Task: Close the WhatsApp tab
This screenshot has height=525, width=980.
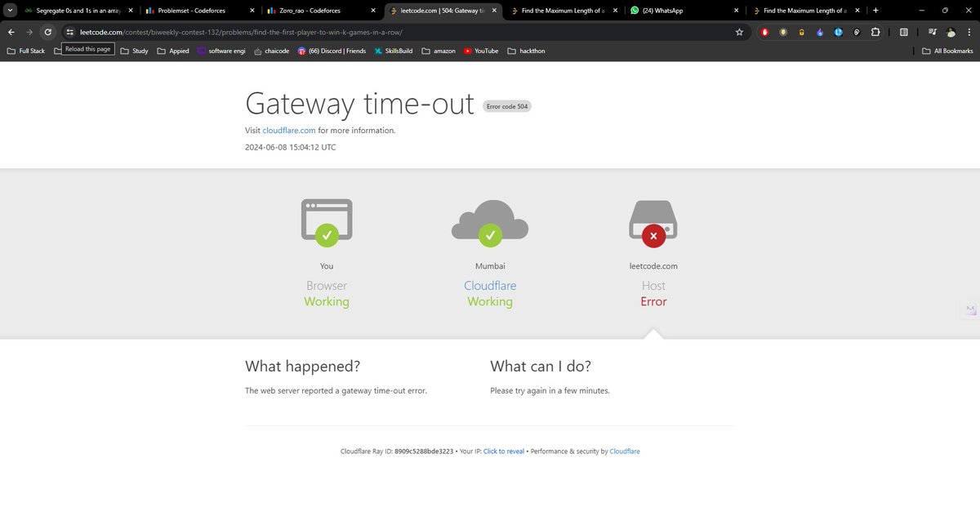Action: coord(737,11)
